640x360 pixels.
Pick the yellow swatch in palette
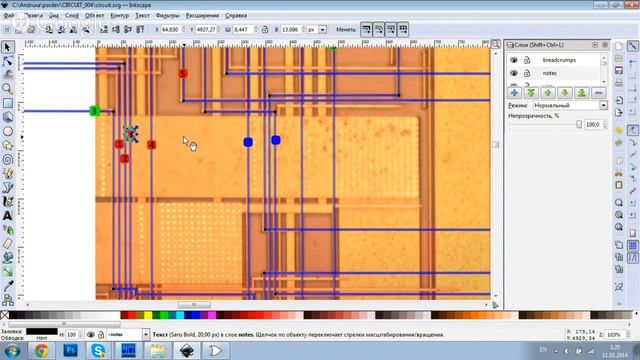click(148, 315)
